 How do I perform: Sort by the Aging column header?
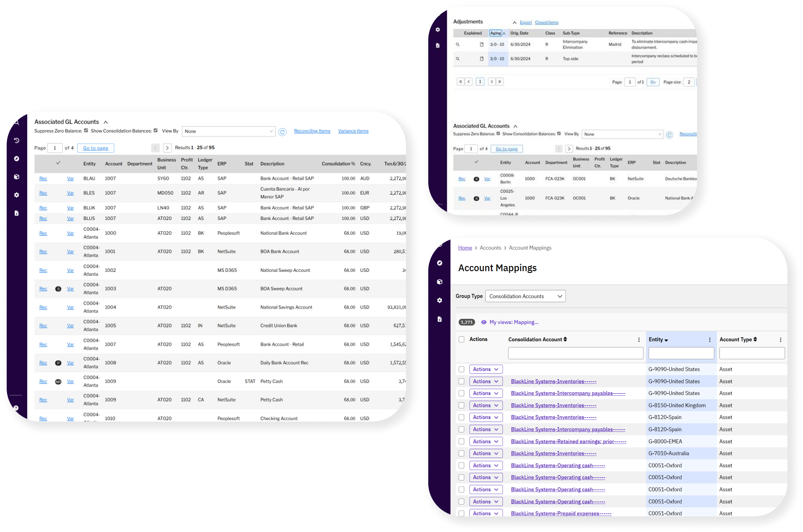[496, 33]
